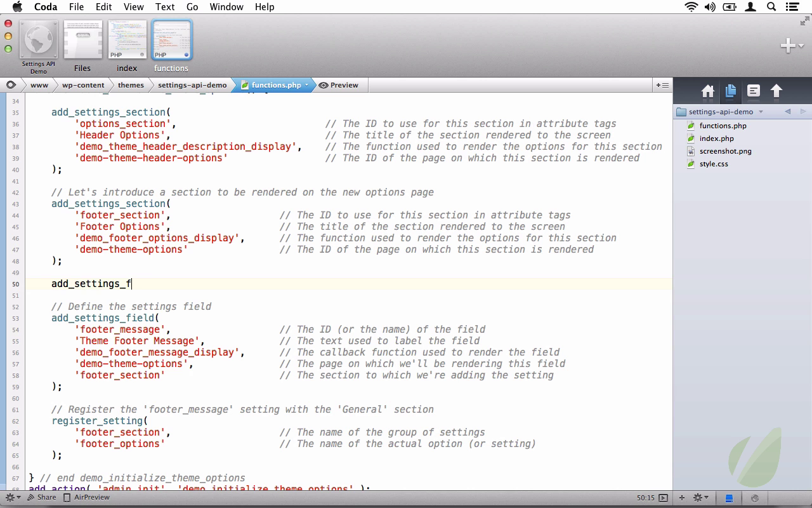
Task: Click the Share button in status bar
Action: point(41,497)
